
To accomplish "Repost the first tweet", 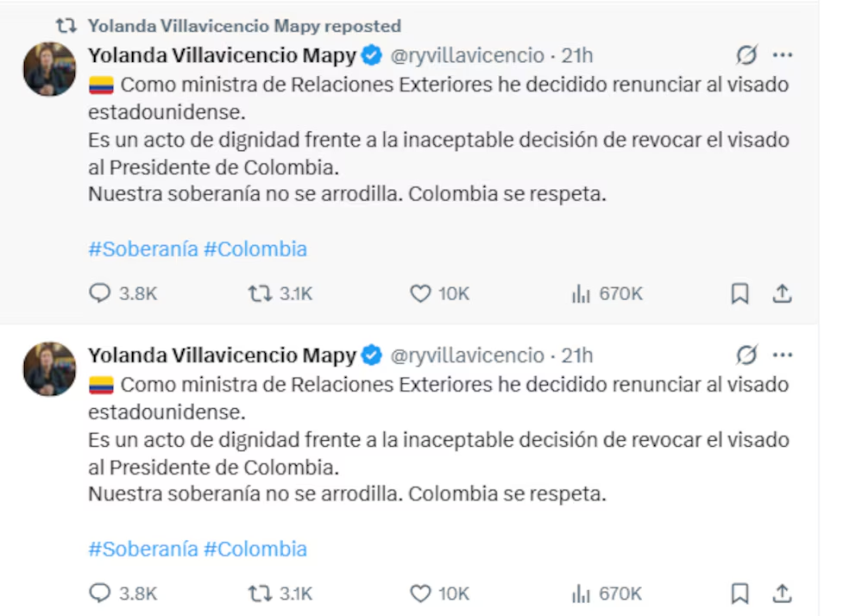I will [259, 294].
